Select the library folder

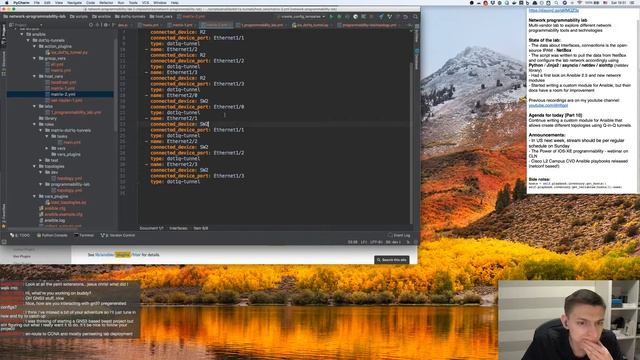(50, 118)
